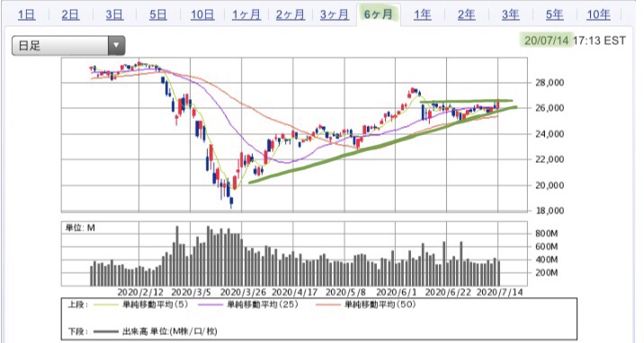Open the 3日 chart period
The width and height of the screenshot is (644, 343).
tap(114, 14)
